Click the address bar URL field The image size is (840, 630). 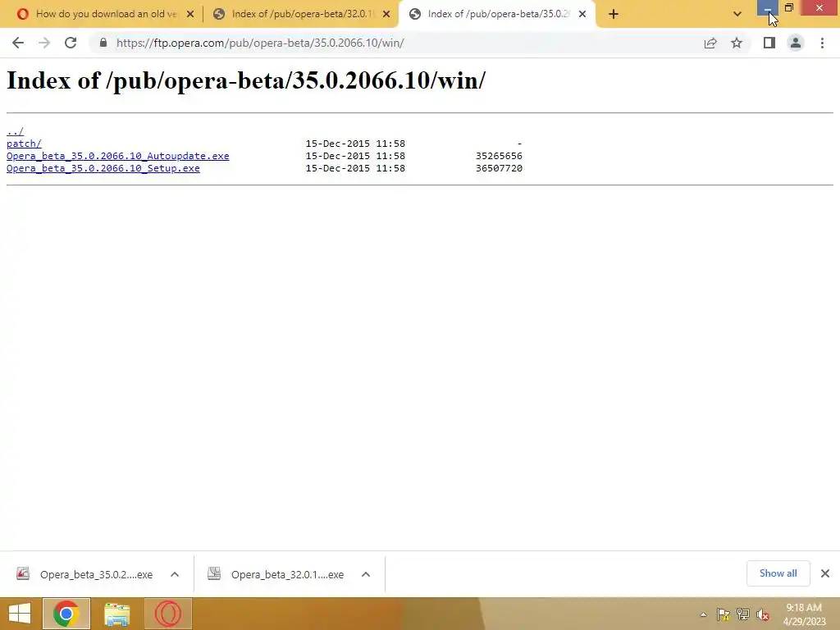pos(396,43)
